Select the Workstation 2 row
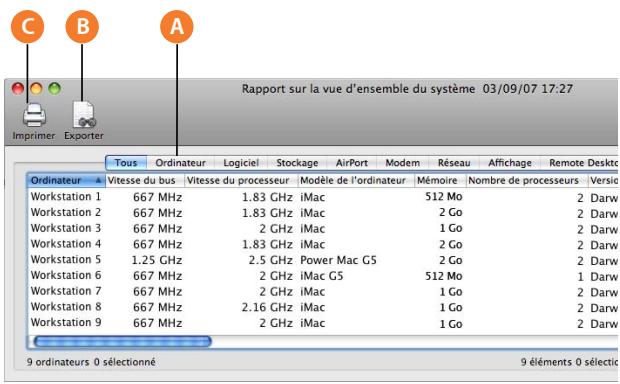The height and width of the screenshot is (384, 620). [323, 212]
